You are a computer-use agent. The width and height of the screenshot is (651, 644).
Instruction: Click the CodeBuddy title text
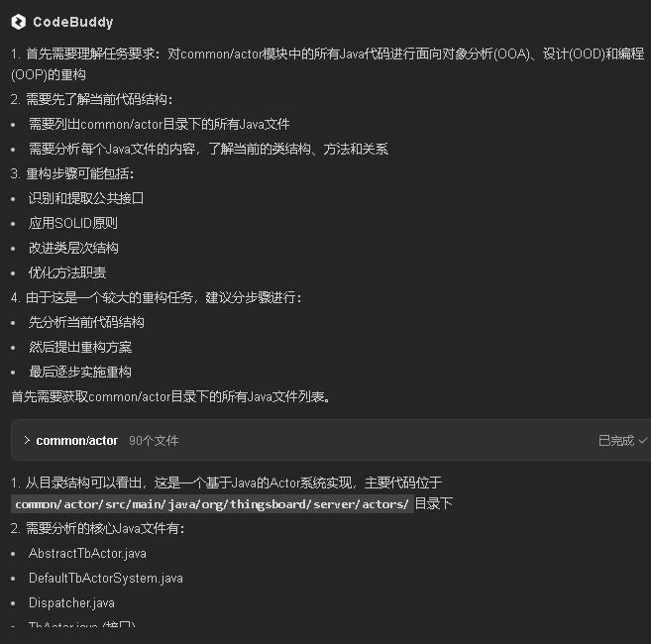(x=72, y=22)
